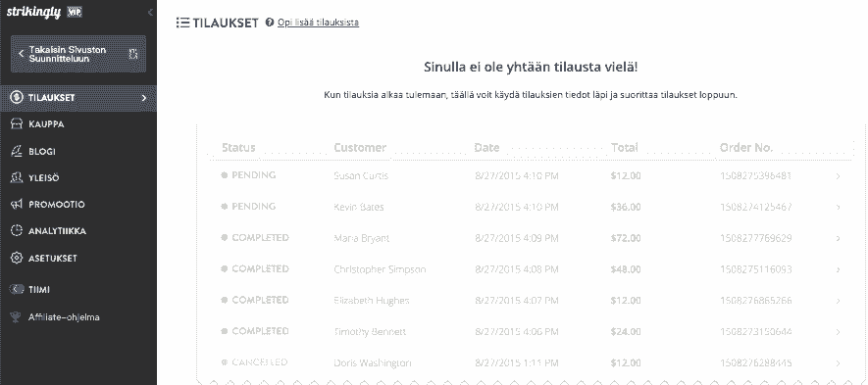Click the Promootio megaphone icon
868x385 pixels.
coord(17,204)
